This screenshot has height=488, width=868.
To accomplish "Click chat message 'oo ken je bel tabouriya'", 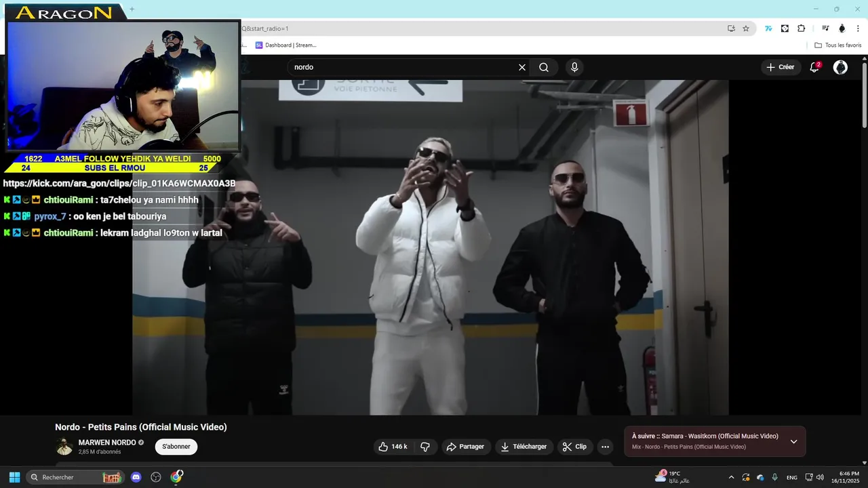I will 120,216.
